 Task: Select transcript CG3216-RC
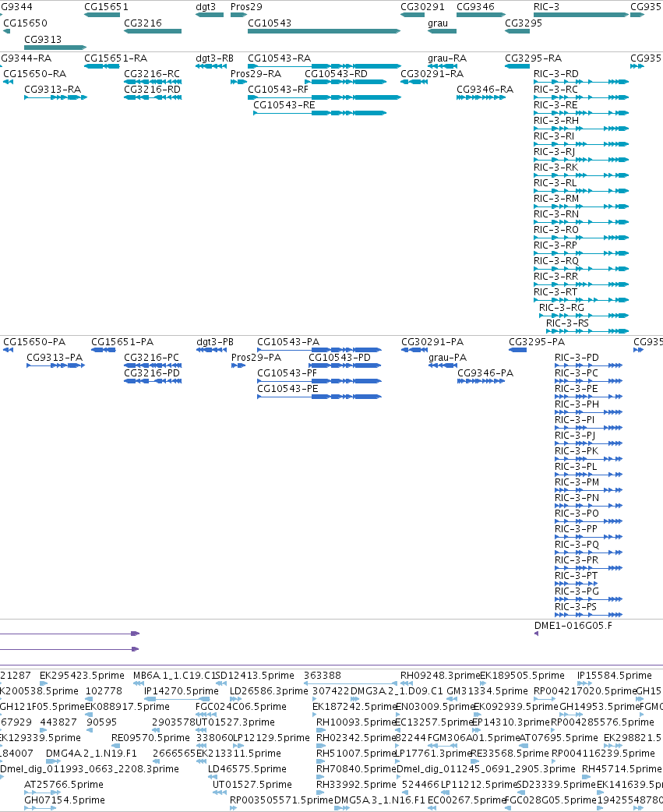pos(152,74)
